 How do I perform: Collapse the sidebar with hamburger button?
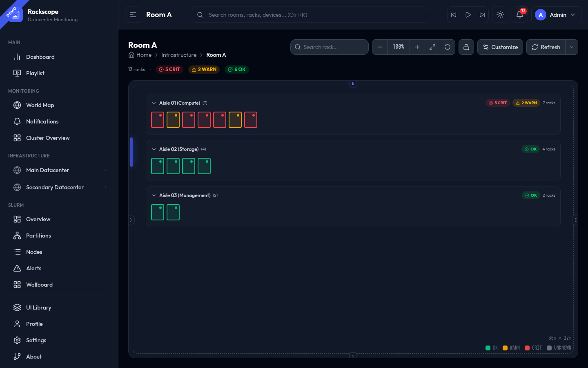tap(133, 15)
